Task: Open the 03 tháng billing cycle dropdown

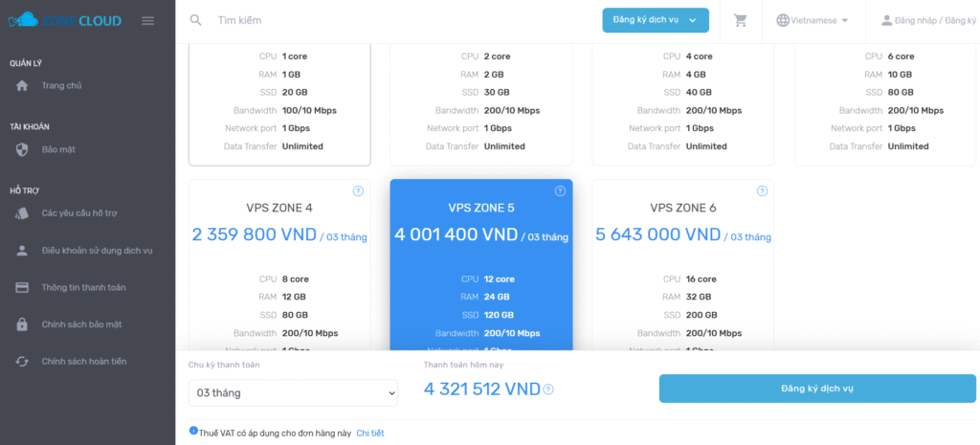Action: click(293, 392)
